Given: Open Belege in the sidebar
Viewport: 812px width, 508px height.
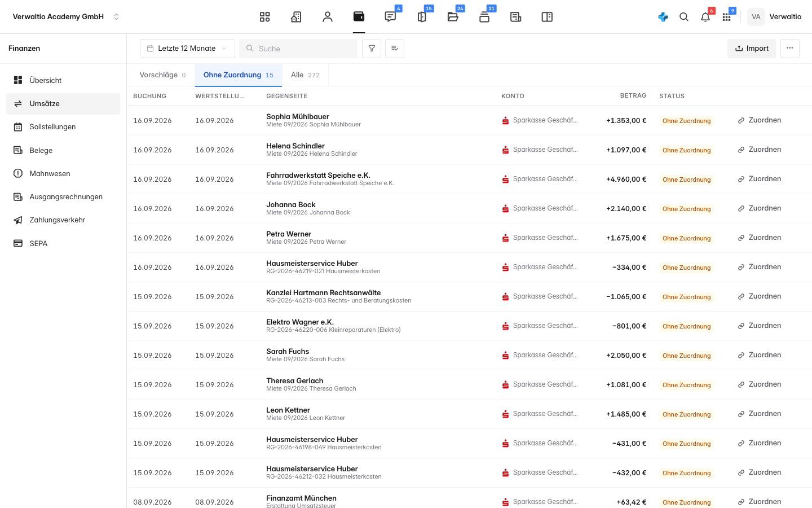Looking at the screenshot, I should (63, 150).
